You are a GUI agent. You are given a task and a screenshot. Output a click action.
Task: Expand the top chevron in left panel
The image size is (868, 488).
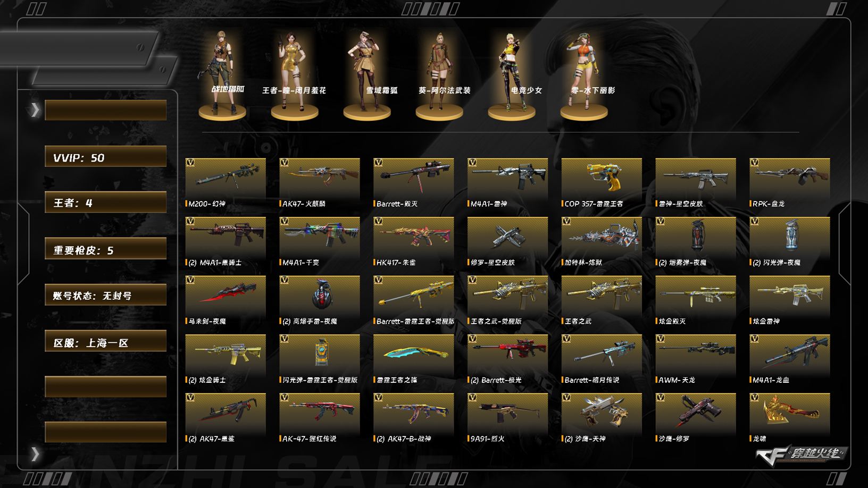(35, 110)
